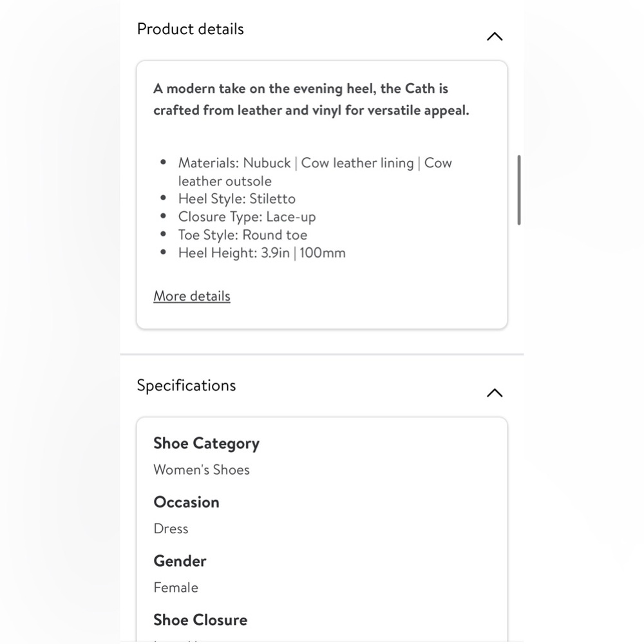Click the Product details heading
The width and height of the screenshot is (644, 644).
190,29
